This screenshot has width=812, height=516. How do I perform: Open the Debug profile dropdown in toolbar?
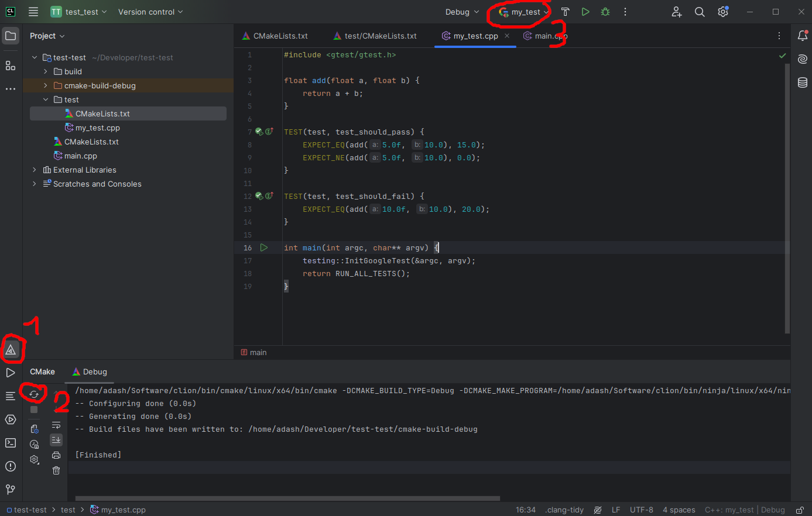click(462, 12)
